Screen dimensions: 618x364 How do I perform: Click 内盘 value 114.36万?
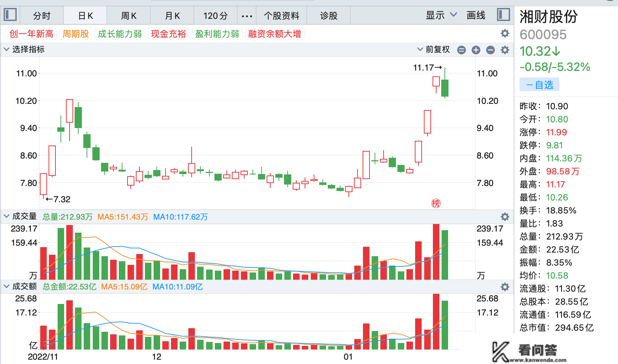pos(564,158)
